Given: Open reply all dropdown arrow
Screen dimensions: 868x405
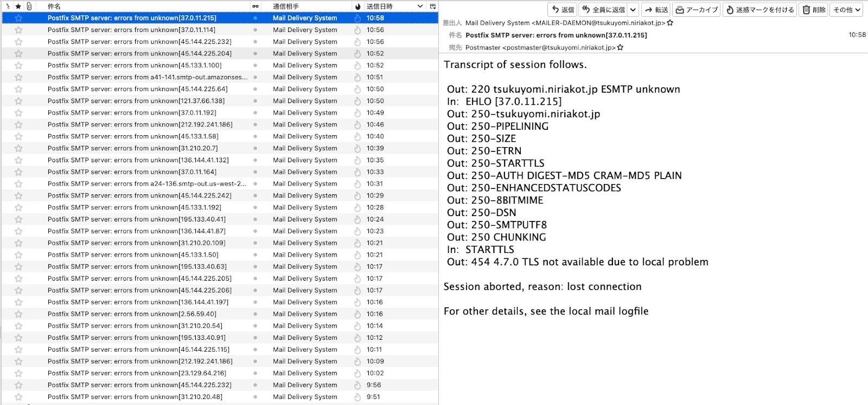Looking at the screenshot, I should pos(633,10).
